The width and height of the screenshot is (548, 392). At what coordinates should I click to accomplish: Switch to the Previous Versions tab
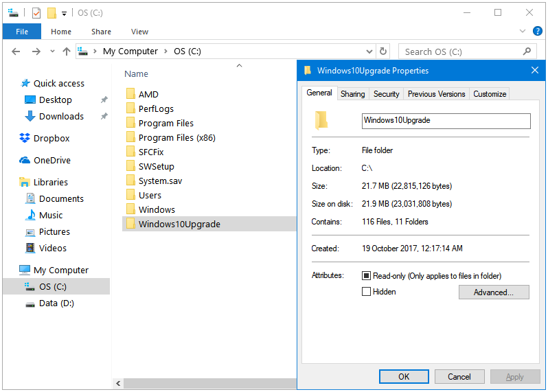click(436, 94)
